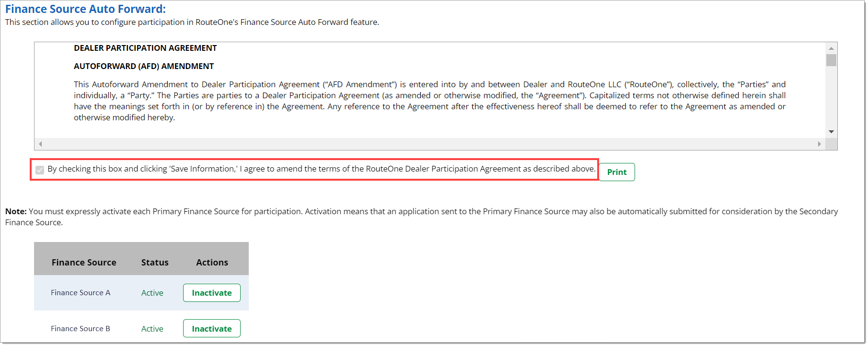
Task: Click the agreement box scroll-down arrow
Action: [x=831, y=132]
